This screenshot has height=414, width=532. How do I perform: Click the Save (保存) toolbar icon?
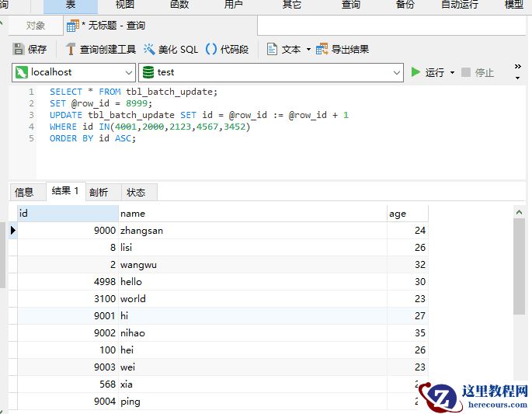click(19, 49)
